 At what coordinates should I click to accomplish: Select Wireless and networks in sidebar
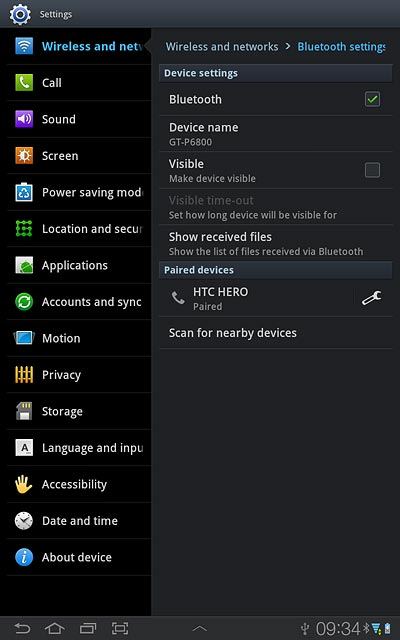click(x=79, y=47)
